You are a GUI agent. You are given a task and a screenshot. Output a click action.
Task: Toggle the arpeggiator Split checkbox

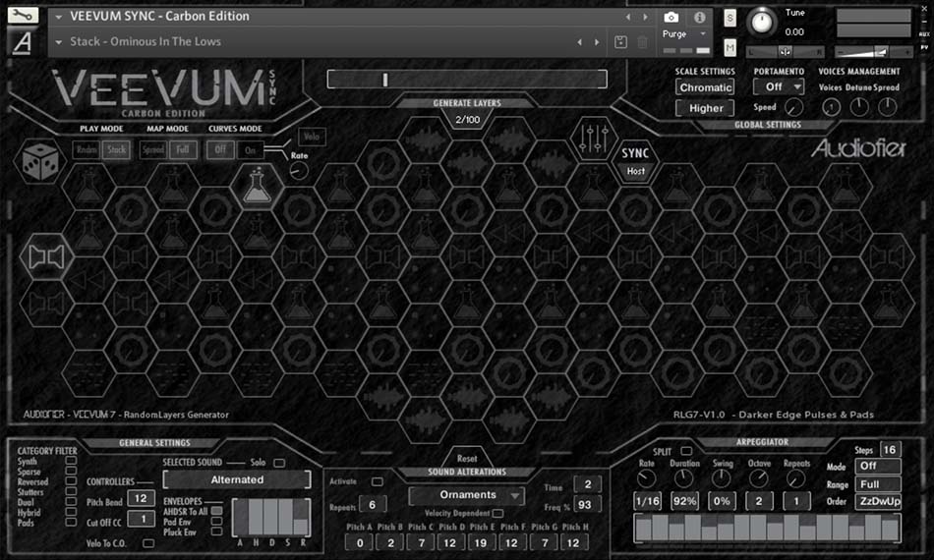(686, 451)
